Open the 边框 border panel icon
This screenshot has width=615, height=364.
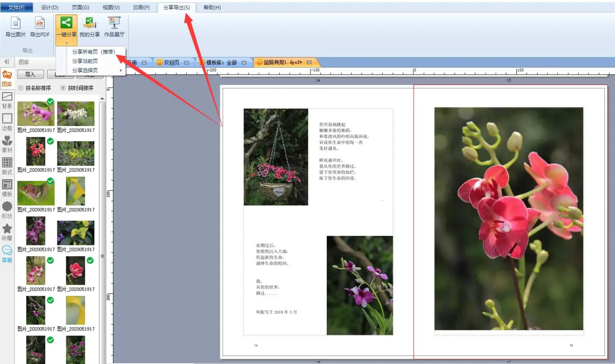point(7,122)
